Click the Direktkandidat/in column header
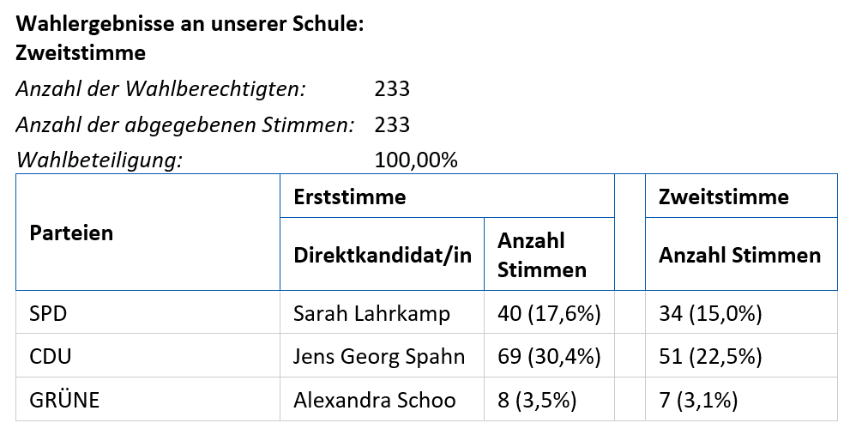 coord(382,254)
